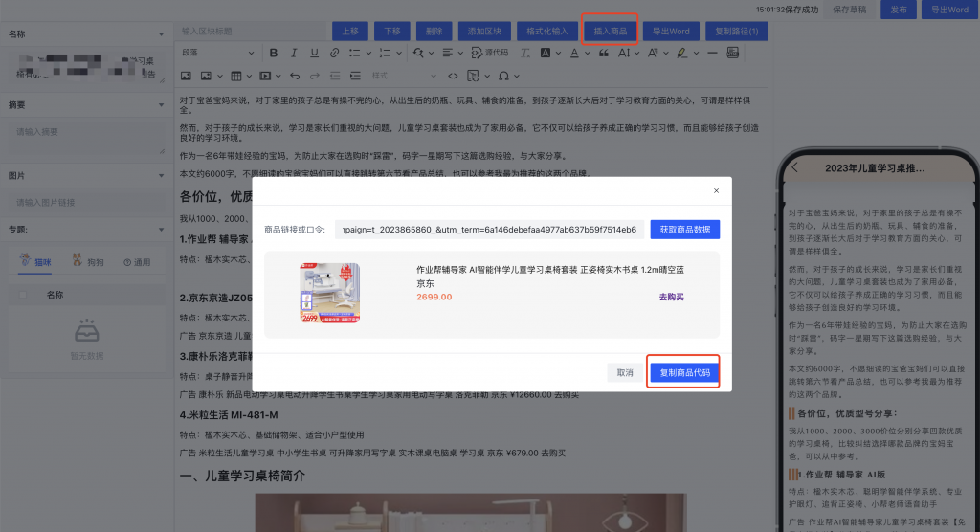Click the 插入商品 insert product button
The width and height of the screenshot is (980, 532).
(610, 32)
